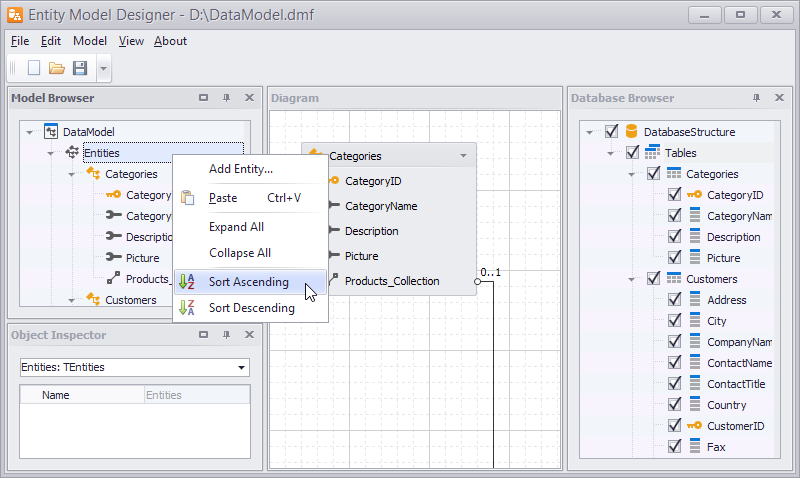Click the Save disk toolbar icon
Screen dimensions: 800x478
pos(80,68)
